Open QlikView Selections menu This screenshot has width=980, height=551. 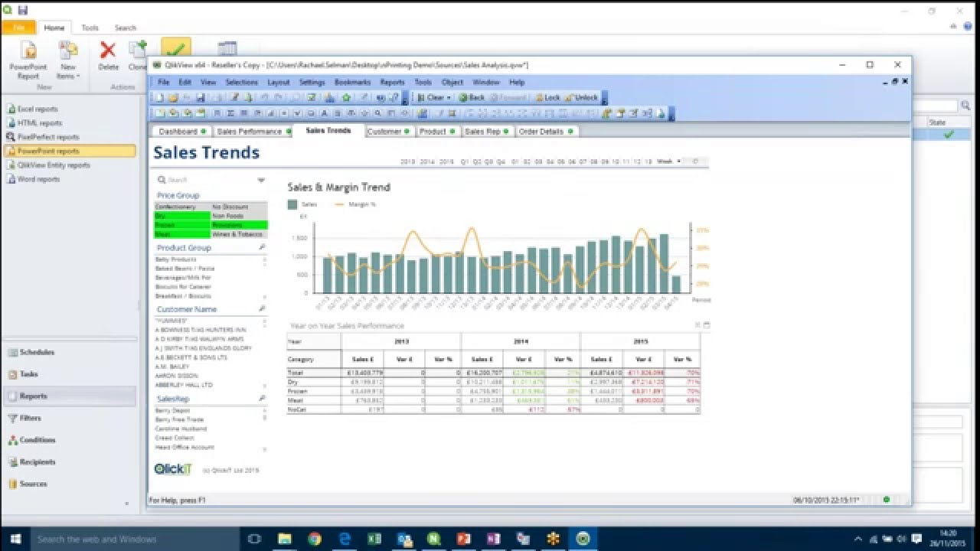pyautogui.click(x=241, y=82)
